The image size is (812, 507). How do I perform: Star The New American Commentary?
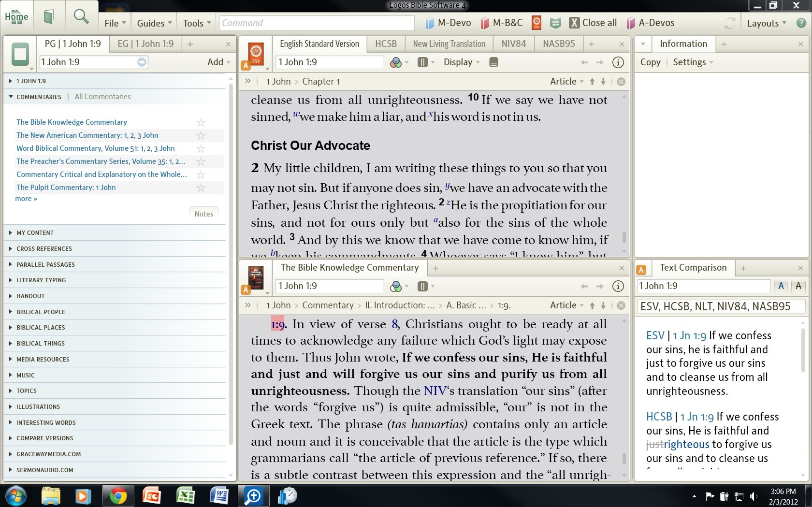(x=201, y=135)
